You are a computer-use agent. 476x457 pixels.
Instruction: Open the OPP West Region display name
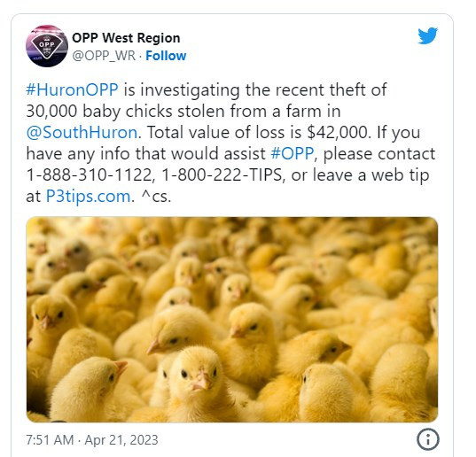tap(126, 38)
